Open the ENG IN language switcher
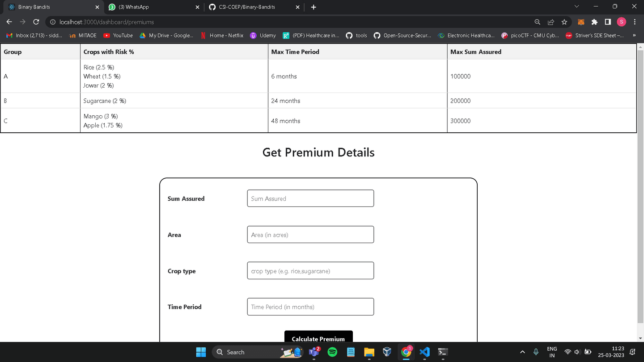Screen dimensions: 644x362 (x=552, y=352)
